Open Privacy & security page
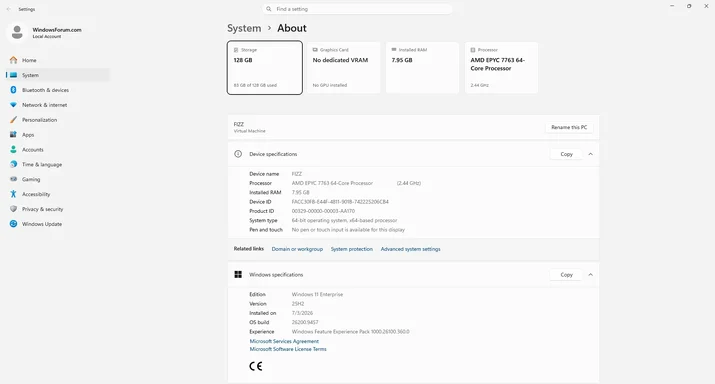 [57, 209]
